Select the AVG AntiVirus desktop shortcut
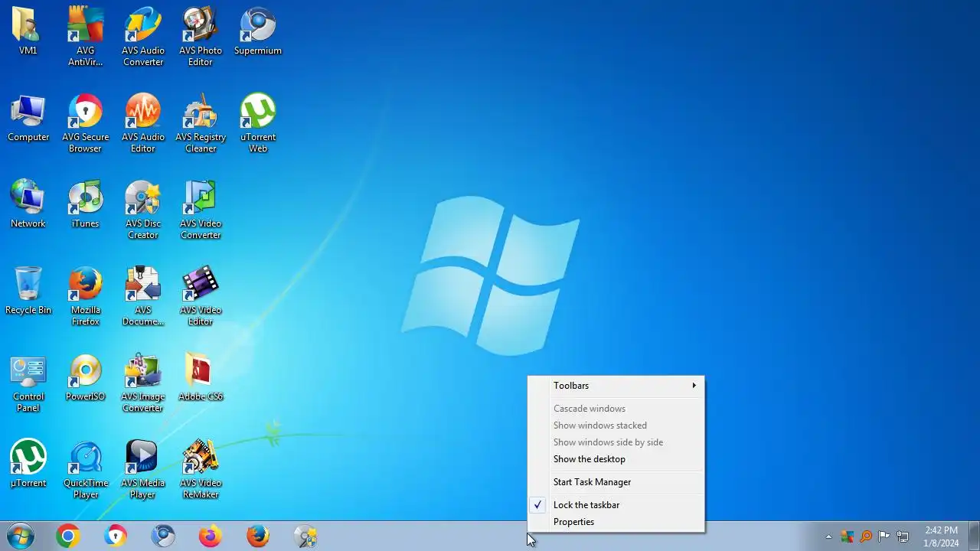 point(86,36)
